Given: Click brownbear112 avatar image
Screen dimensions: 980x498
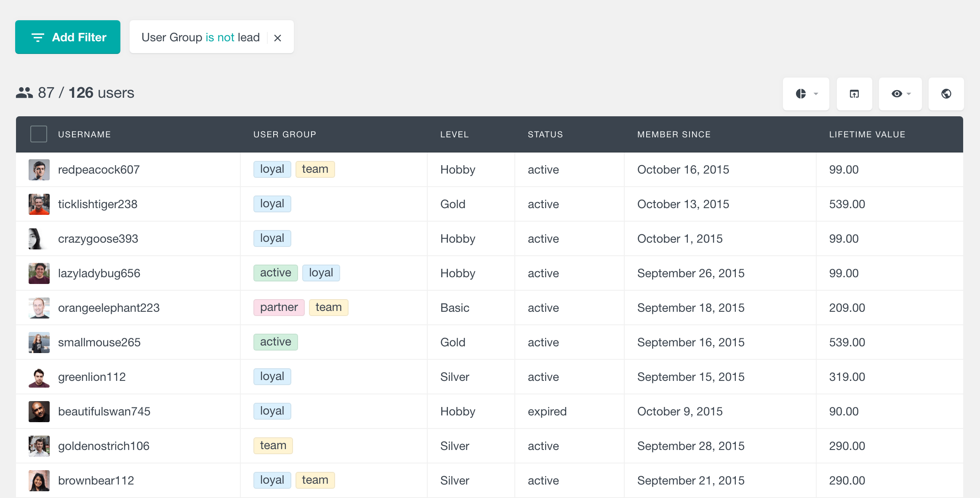Looking at the screenshot, I should (39, 481).
